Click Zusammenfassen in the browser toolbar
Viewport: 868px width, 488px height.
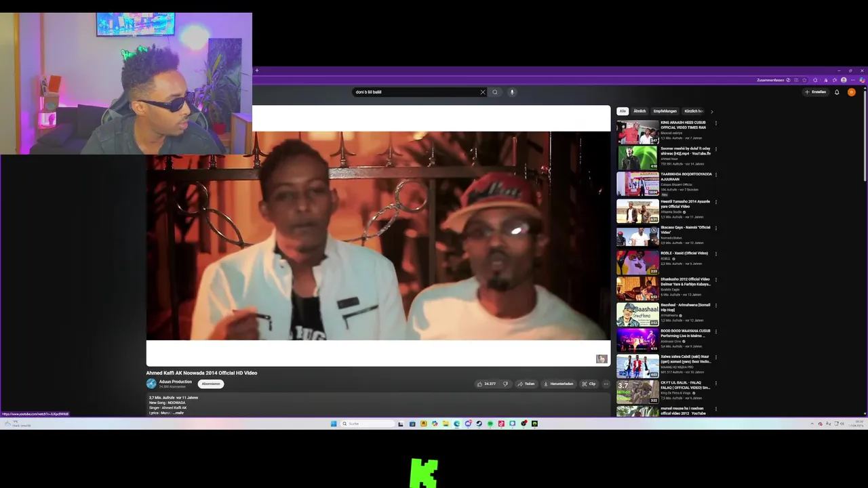[770, 80]
